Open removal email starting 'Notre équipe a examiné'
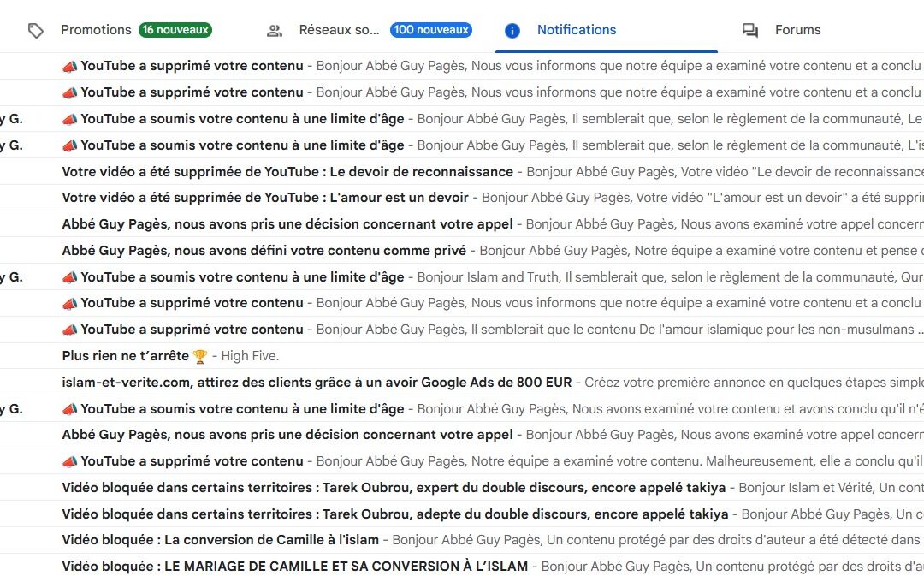Image resolution: width=924 pixels, height=576 pixels. pyautogui.click(x=462, y=461)
